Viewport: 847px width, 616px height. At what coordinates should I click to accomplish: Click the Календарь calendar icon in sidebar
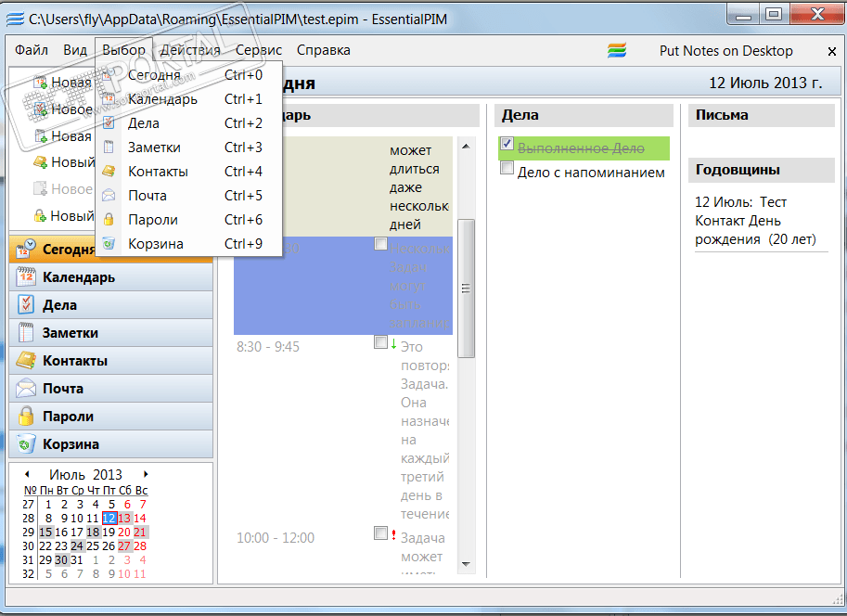pyautogui.click(x=25, y=276)
